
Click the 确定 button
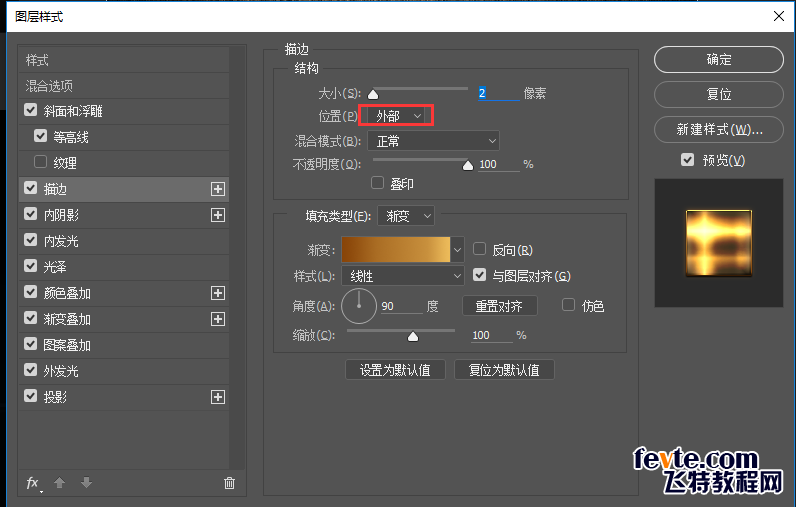[x=719, y=59]
